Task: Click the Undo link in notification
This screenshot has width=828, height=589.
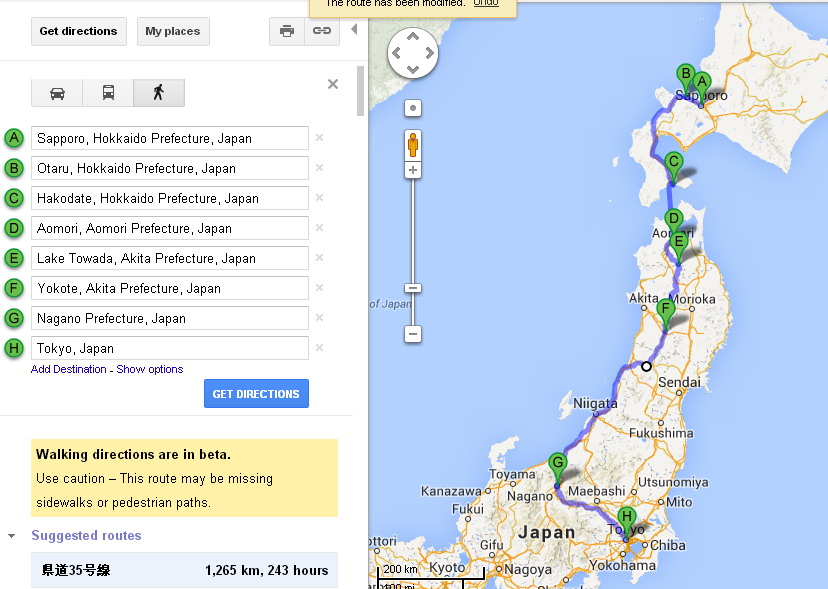Action: [x=486, y=3]
